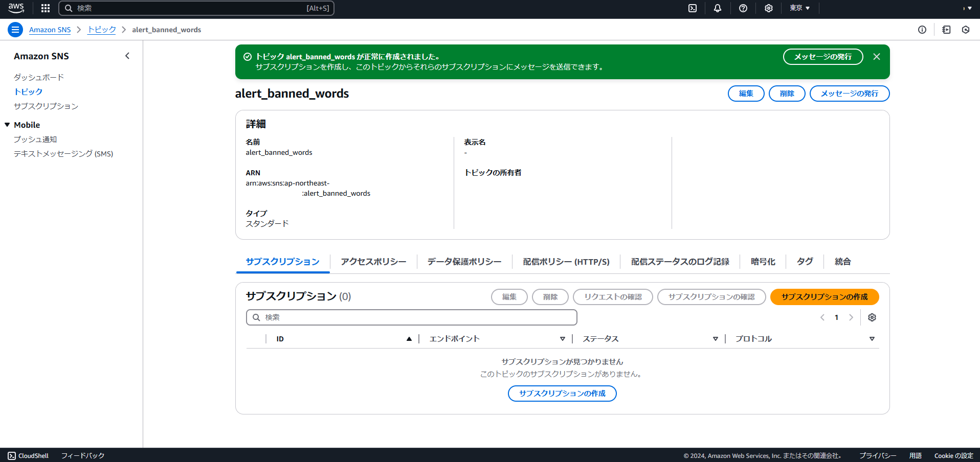Image resolution: width=980 pixels, height=462 pixels.
Task: Click メッセージの発行 in the green banner
Action: coord(823,57)
